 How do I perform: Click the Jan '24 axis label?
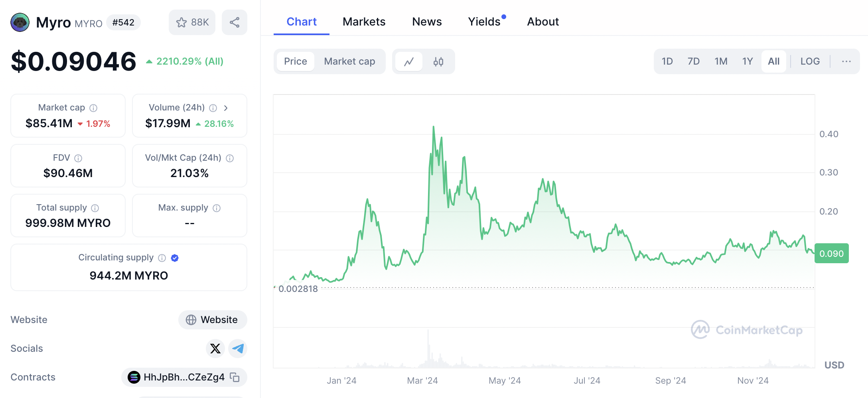tap(342, 381)
